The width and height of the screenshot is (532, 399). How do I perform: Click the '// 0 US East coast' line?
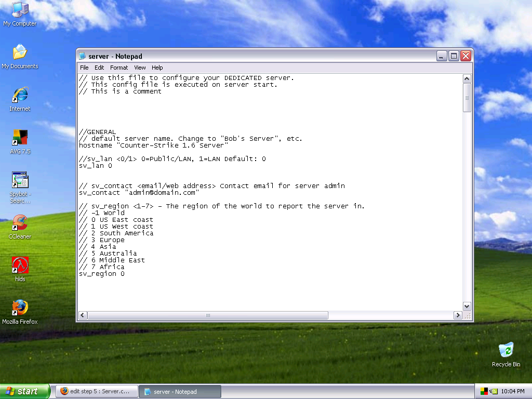pos(116,220)
